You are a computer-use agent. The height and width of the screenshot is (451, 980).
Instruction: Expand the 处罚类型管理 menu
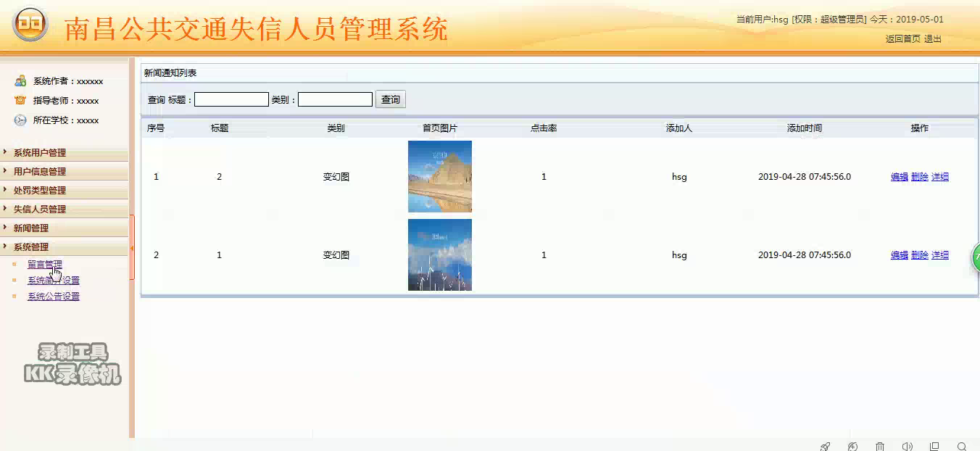coord(64,190)
